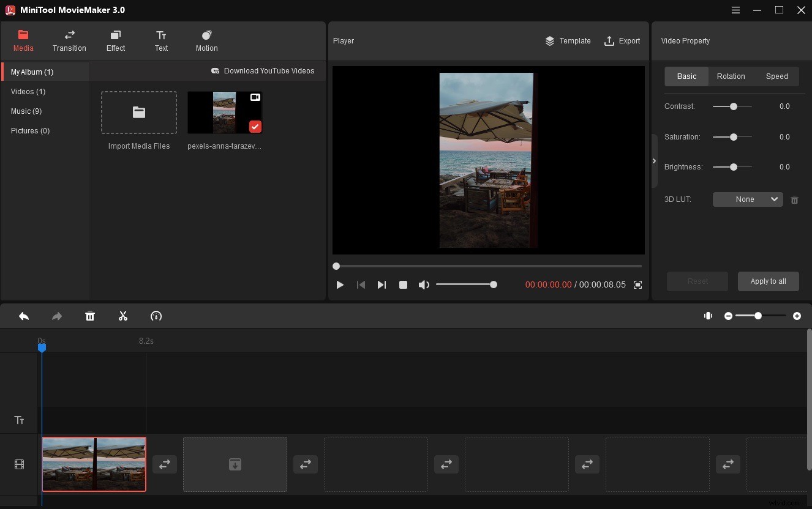Mute the player volume

424,284
